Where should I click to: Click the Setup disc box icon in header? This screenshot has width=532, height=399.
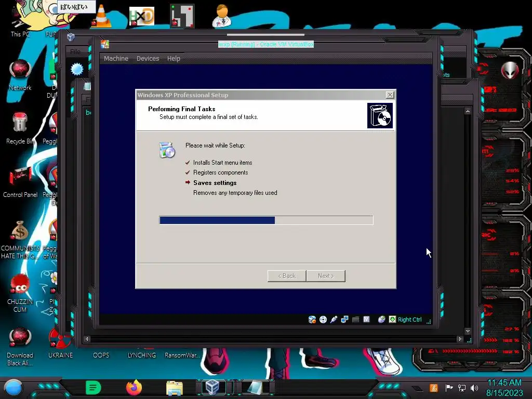[x=380, y=116]
